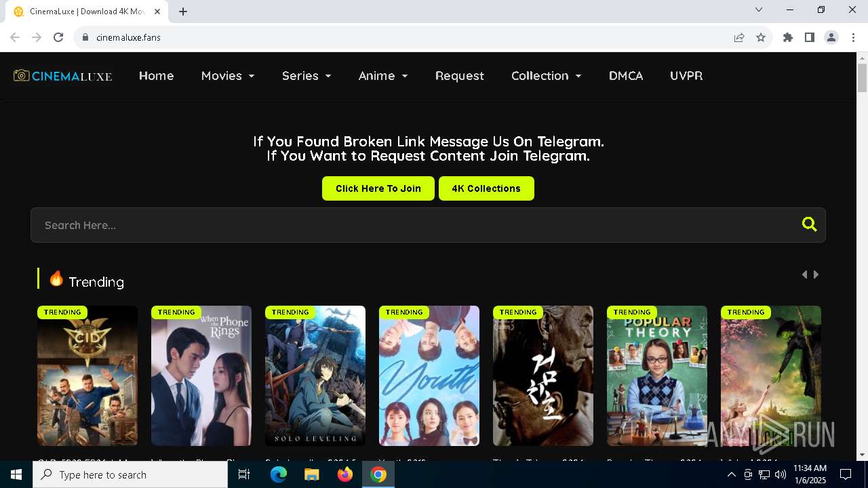Launch Firefox from the taskbar
Viewport: 868px width, 488px height.
pyautogui.click(x=345, y=474)
